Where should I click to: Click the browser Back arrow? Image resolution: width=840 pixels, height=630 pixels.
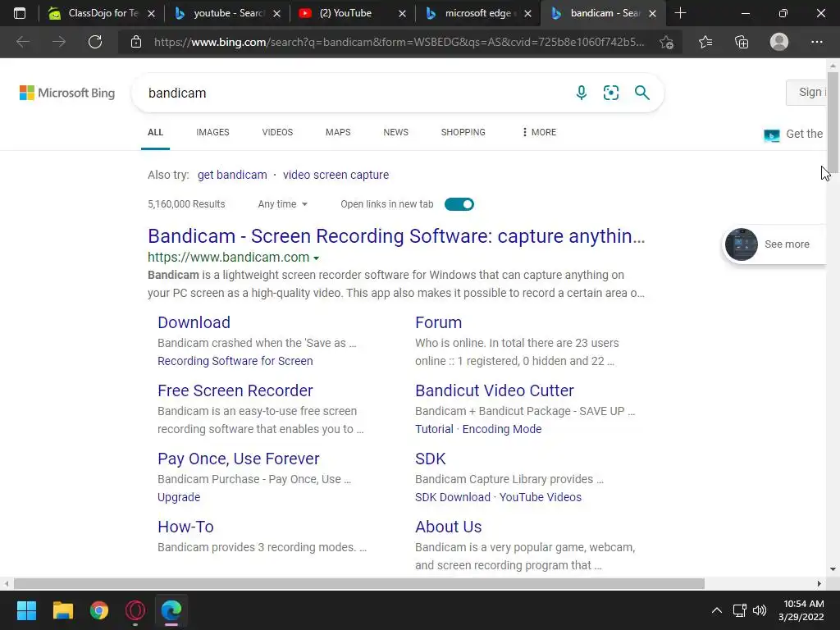point(22,42)
